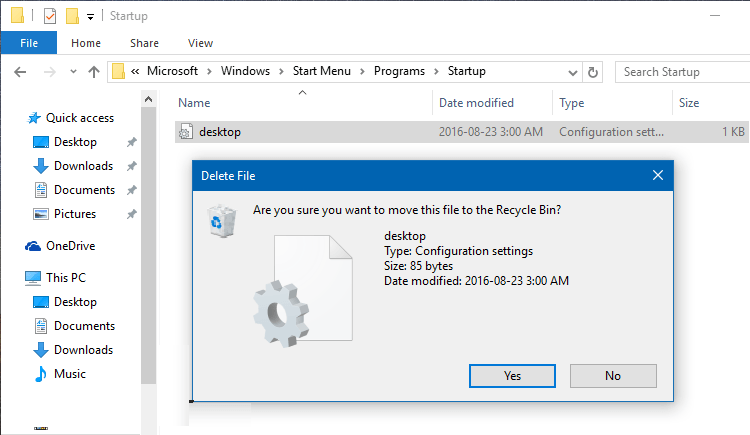The image size is (750, 435).
Task: Click the navigation pane scroll-up arrow
Action: pyautogui.click(x=148, y=100)
